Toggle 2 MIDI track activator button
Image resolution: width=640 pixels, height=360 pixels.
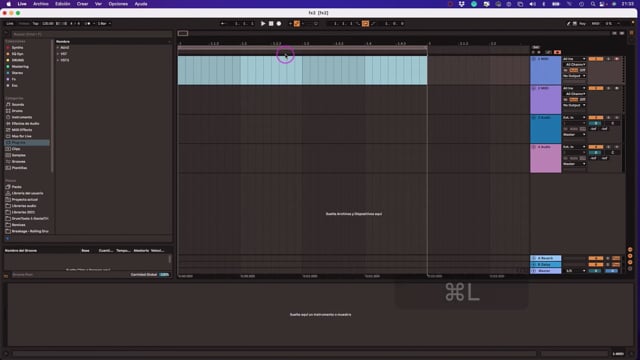(596, 88)
